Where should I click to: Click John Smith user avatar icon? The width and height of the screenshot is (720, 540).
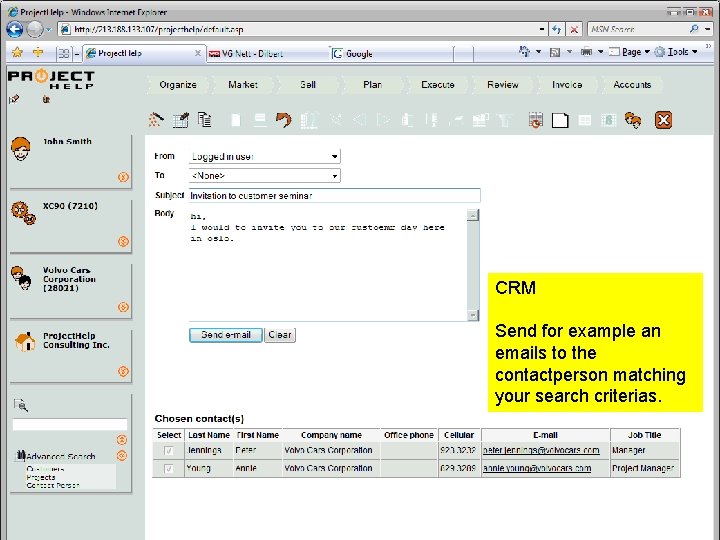(21, 149)
